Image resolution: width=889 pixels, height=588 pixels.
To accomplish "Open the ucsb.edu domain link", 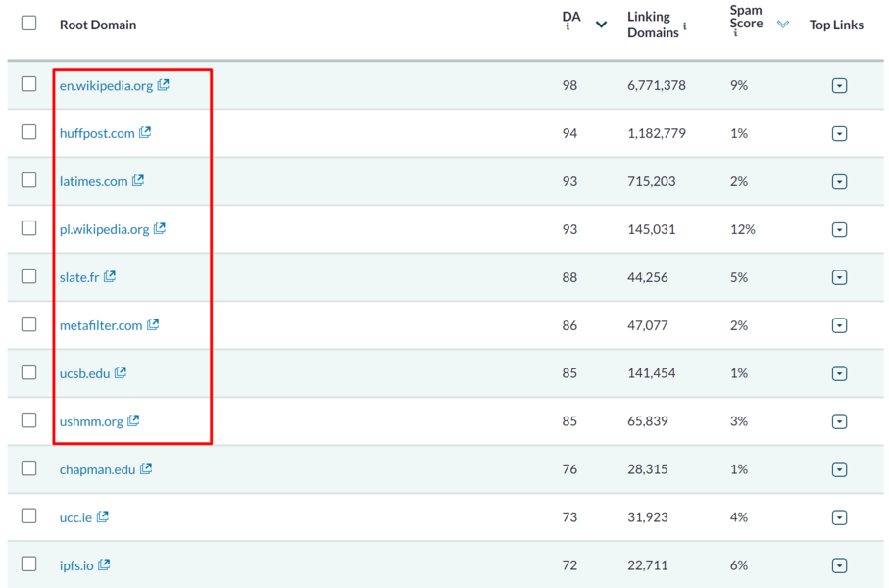I will tap(84, 373).
